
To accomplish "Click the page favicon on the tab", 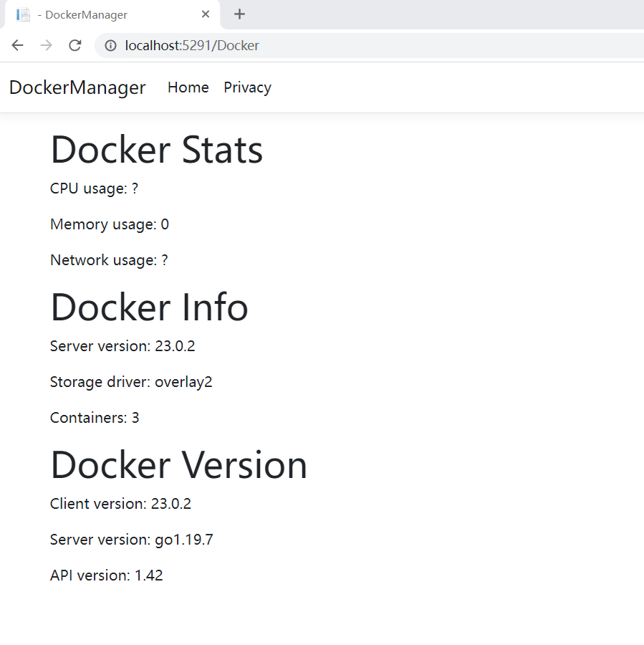I will tap(23, 15).
